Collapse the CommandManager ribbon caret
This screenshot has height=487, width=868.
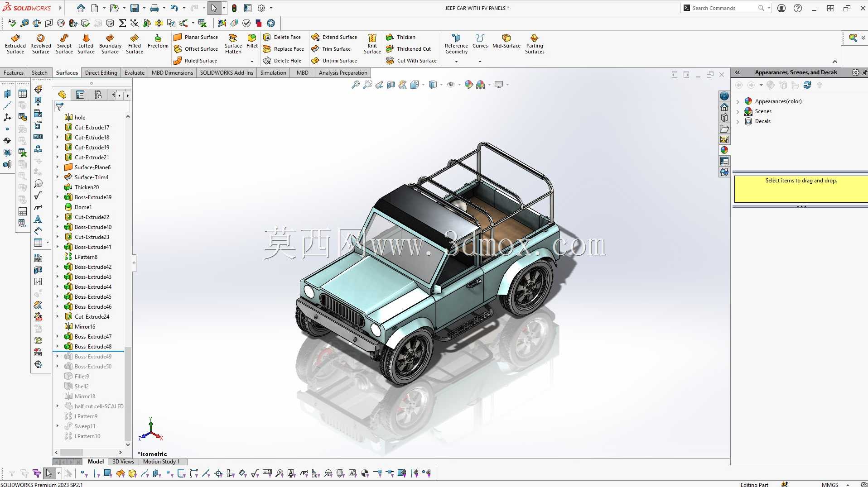[835, 62]
